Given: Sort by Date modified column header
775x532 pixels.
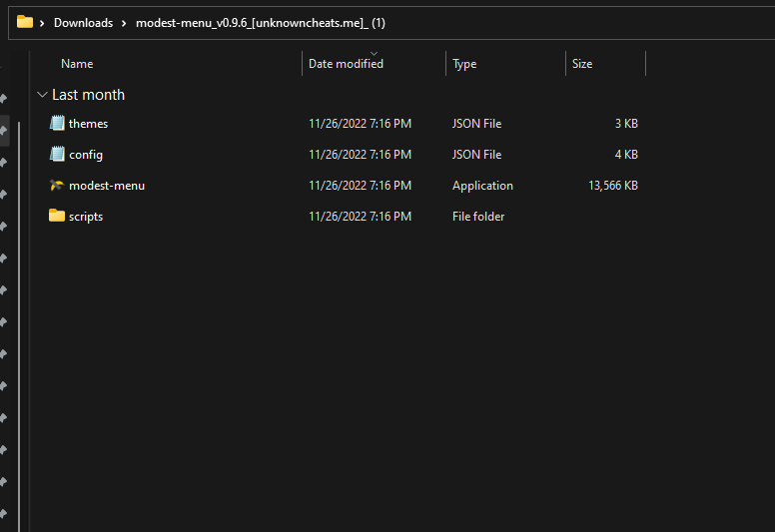Looking at the screenshot, I should (346, 64).
